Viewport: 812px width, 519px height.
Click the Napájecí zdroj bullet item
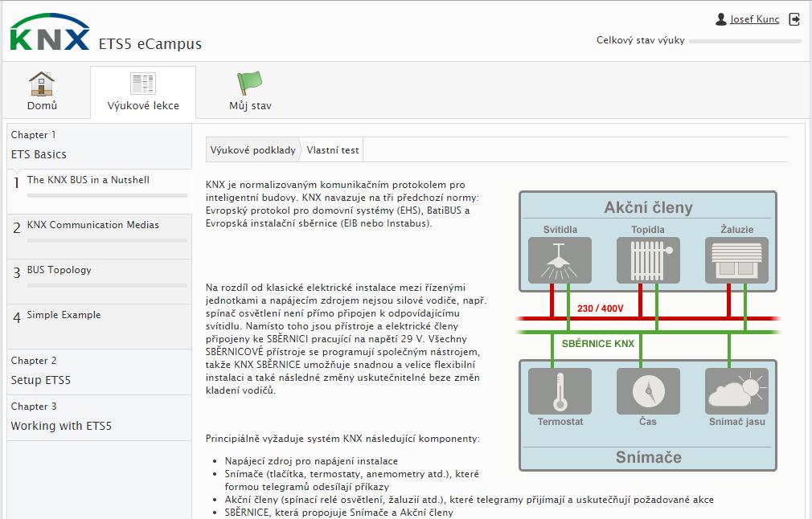(311, 461)
